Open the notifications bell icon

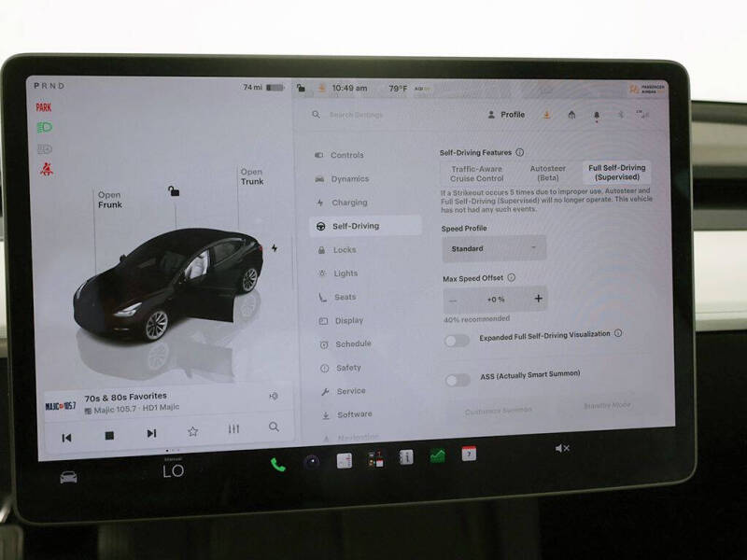tap(596, 115)
